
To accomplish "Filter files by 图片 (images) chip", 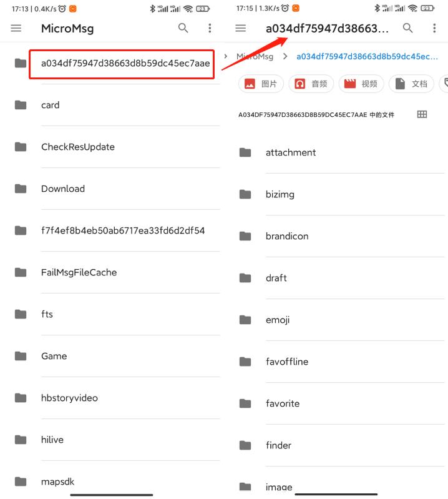I will [x=261, y=84].
